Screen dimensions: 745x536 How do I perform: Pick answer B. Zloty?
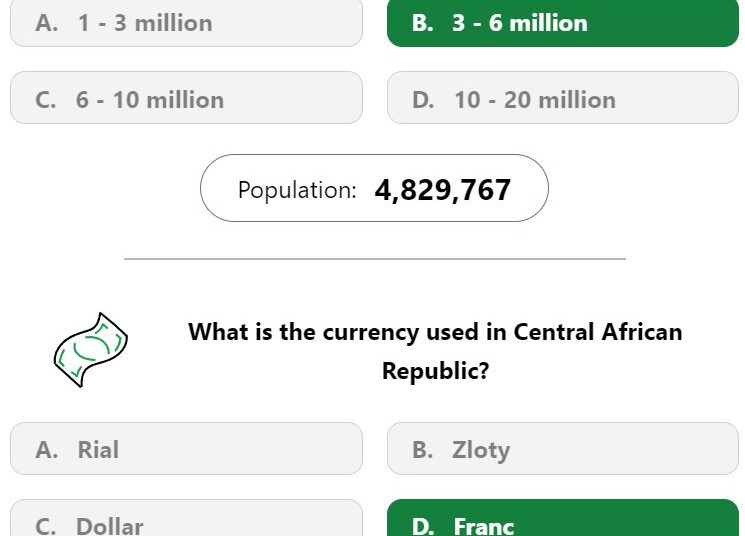(563, 449)
